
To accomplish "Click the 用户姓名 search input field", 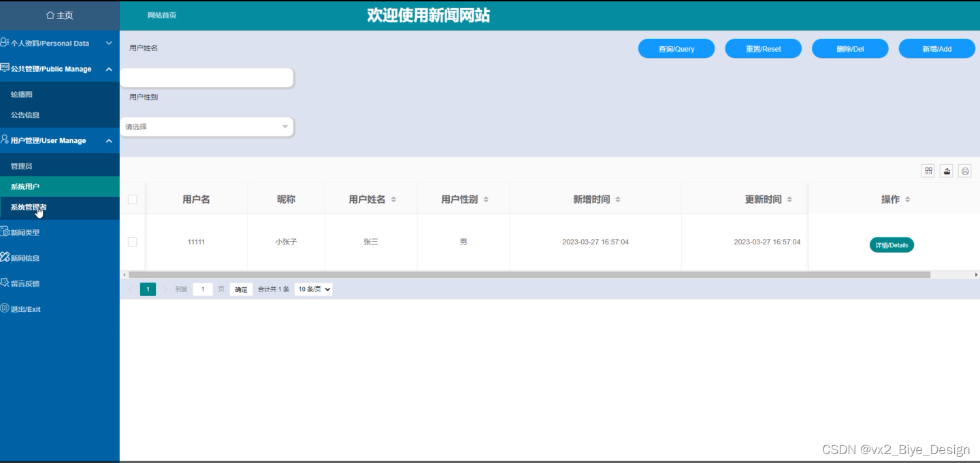I will coord(206,78).
